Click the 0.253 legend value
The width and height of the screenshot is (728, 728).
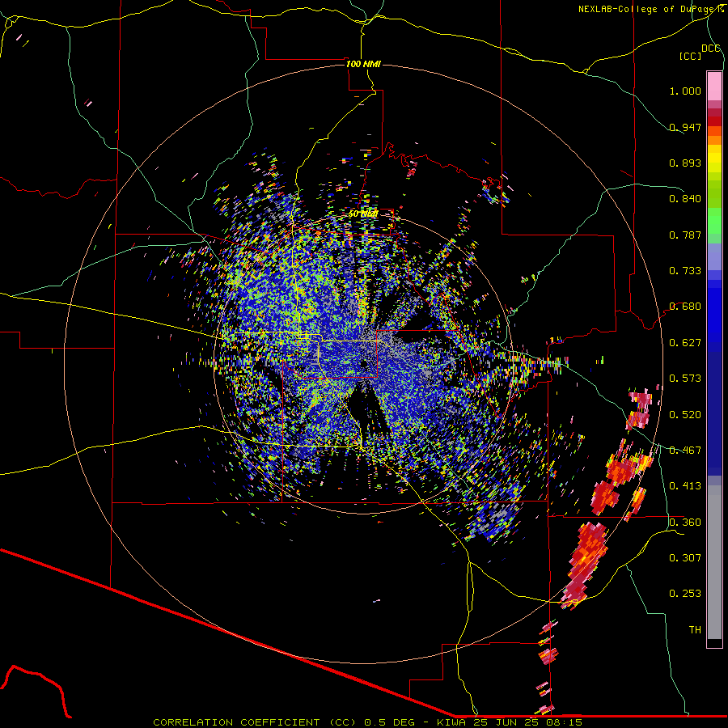click(x=685, y=594)
